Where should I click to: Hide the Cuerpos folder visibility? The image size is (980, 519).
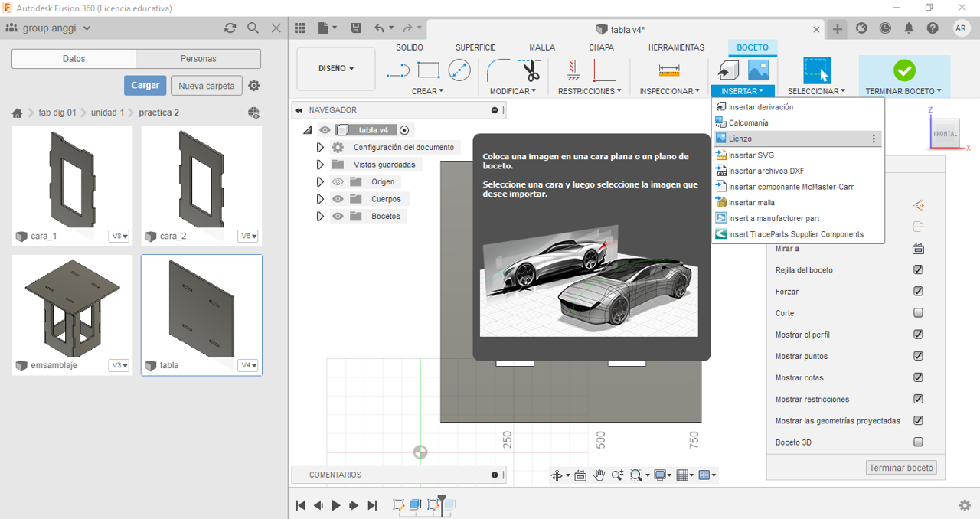[x=338, y=199]
